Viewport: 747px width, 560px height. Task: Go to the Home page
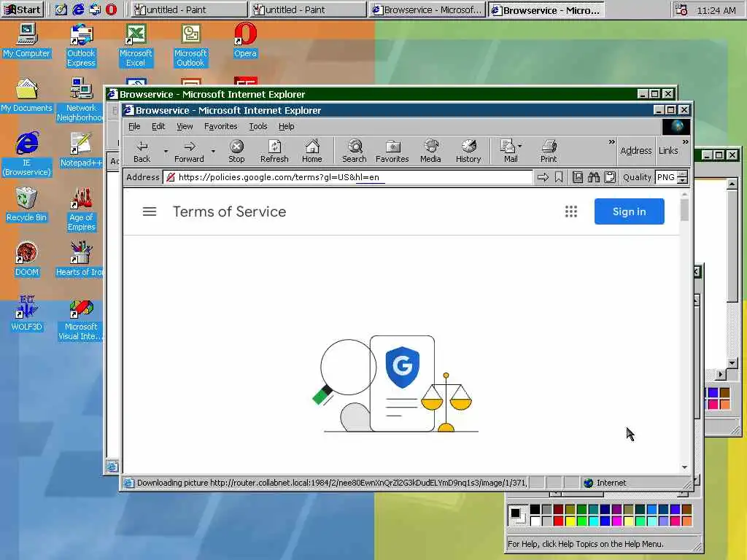(x=312, y=152)
